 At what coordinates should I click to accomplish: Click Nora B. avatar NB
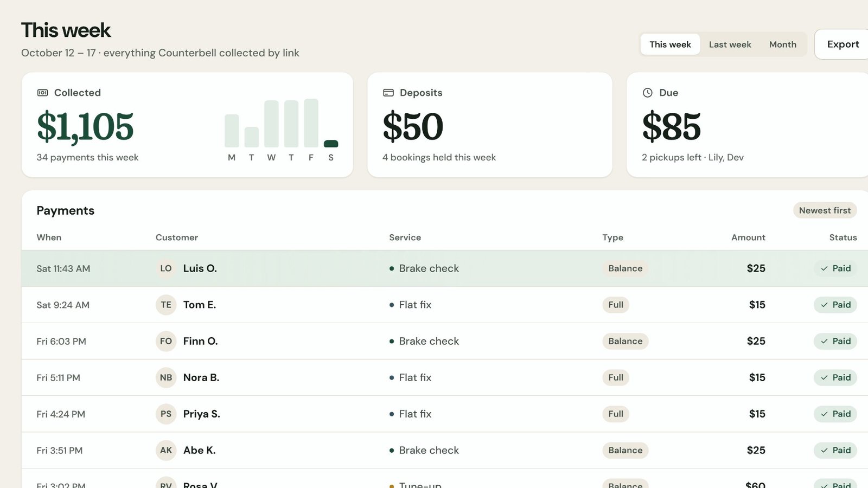point(166,377)
